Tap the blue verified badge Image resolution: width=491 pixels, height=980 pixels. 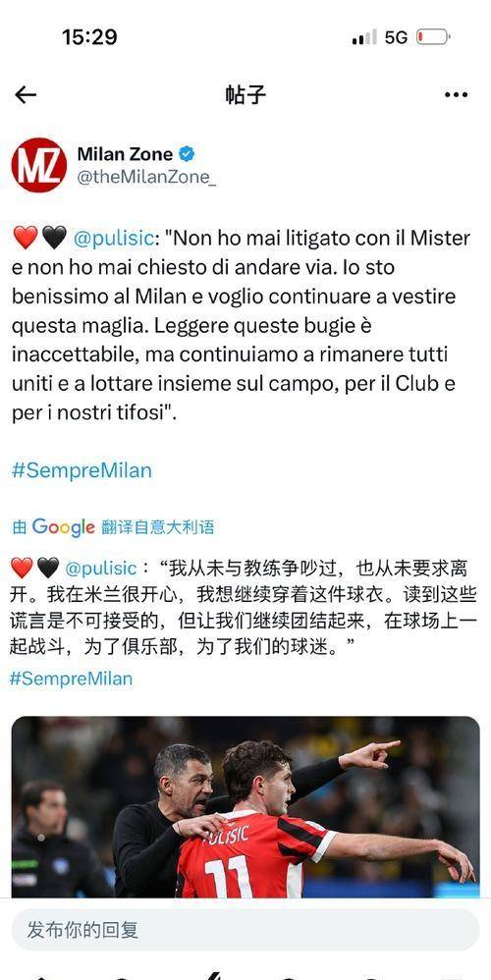point(187,153)
